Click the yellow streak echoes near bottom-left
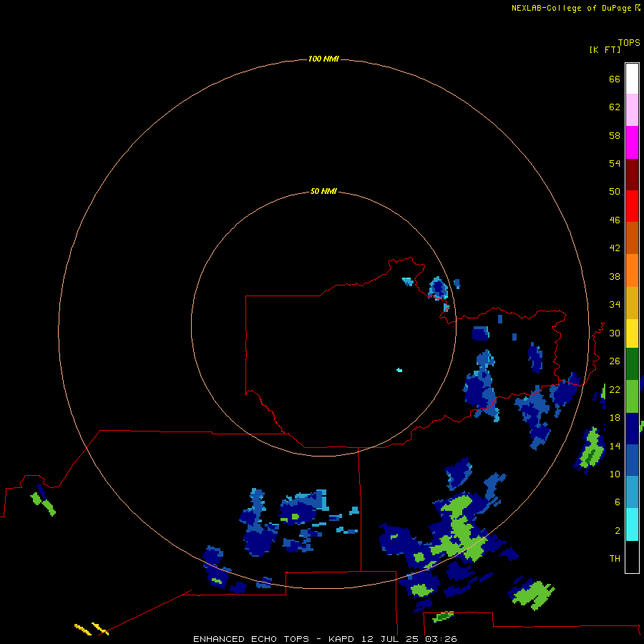Image resolution: width=644 pixels, height=644 pixels. point(91,629)
